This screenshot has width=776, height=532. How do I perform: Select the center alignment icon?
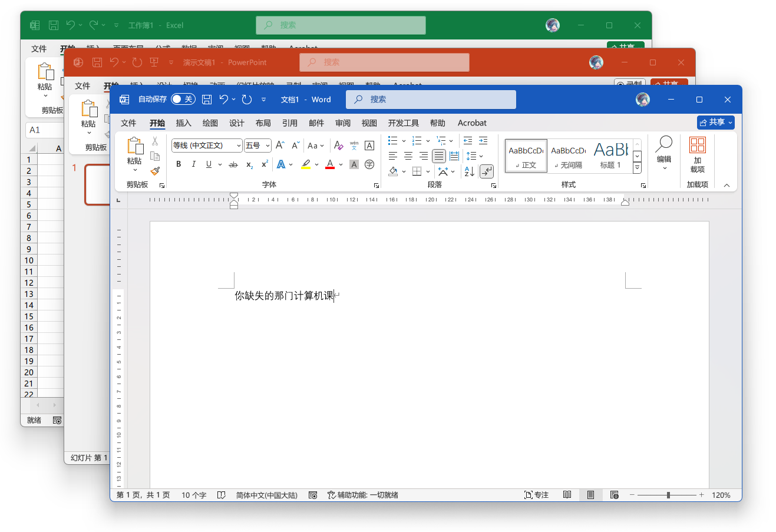pos(408,156)
